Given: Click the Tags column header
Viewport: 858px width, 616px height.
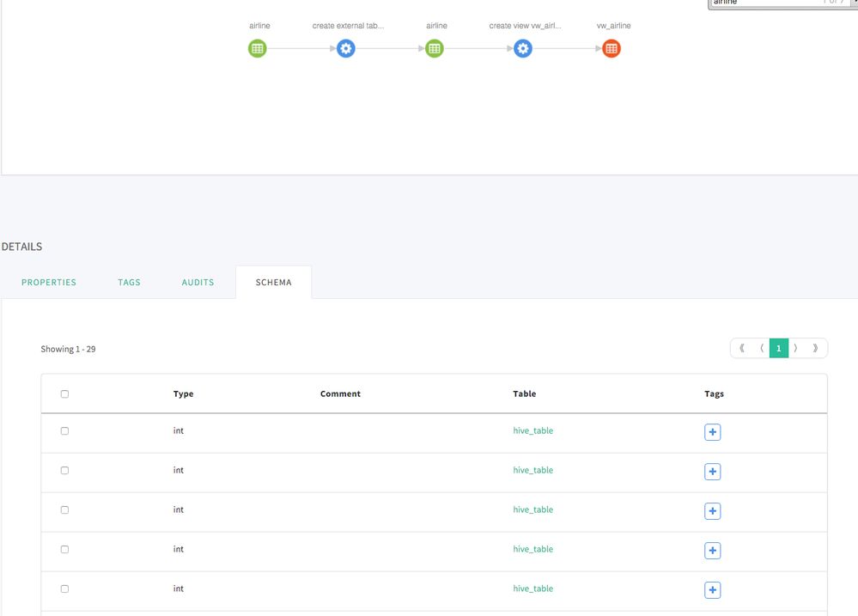Looking at the screenshot, I should (x=714, y=393).
